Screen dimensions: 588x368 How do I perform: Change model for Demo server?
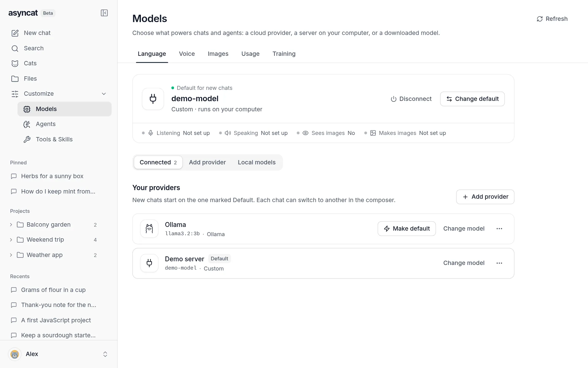pyautogui.click(x=464, y=263)
